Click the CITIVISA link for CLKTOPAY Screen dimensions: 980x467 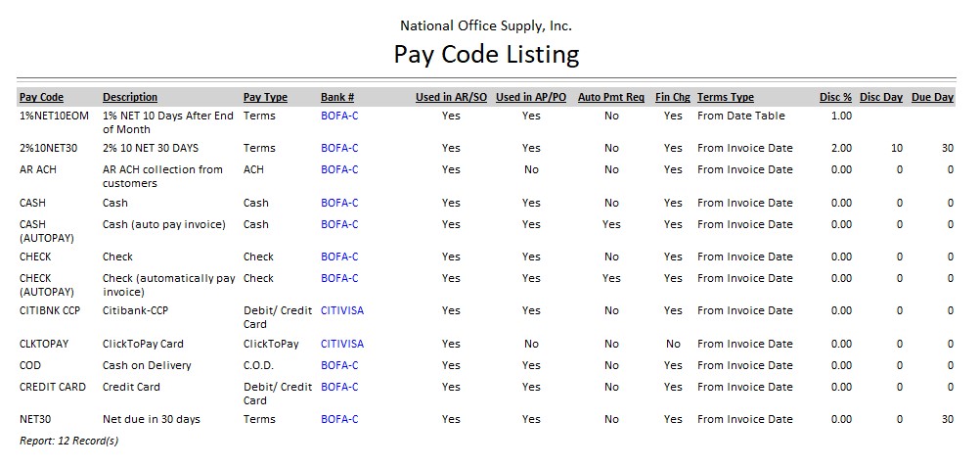(x=341, y=344)
